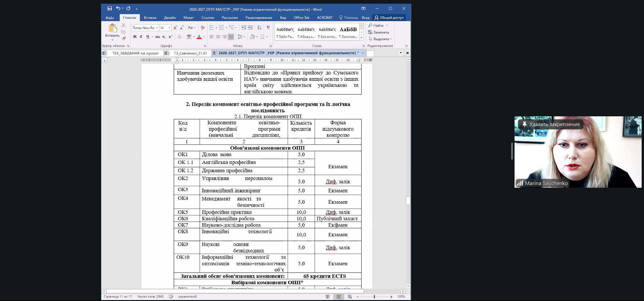
Task: Click the Save icon in title bar
Action: tap(109, 9)
